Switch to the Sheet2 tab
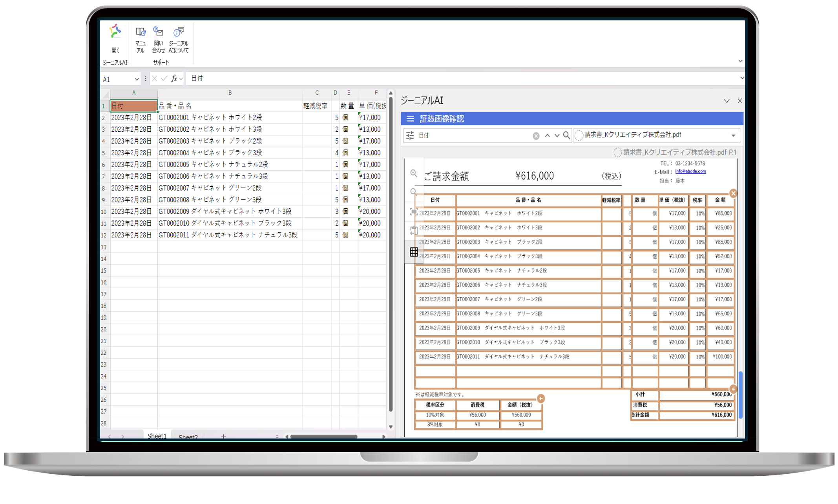The height and width of the screenshot is (504, 838). click(188, 436)
